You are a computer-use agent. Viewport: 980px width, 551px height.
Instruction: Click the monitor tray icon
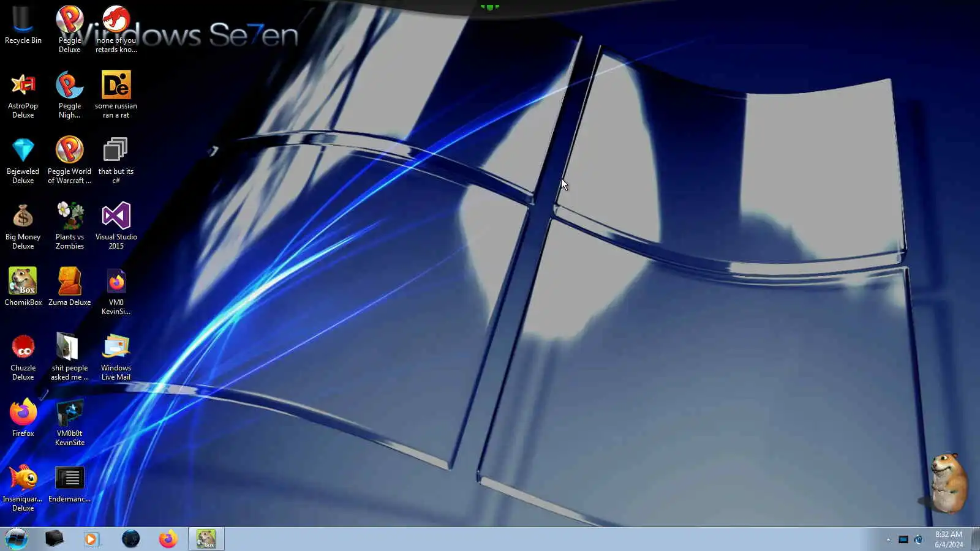coord(903,539)
